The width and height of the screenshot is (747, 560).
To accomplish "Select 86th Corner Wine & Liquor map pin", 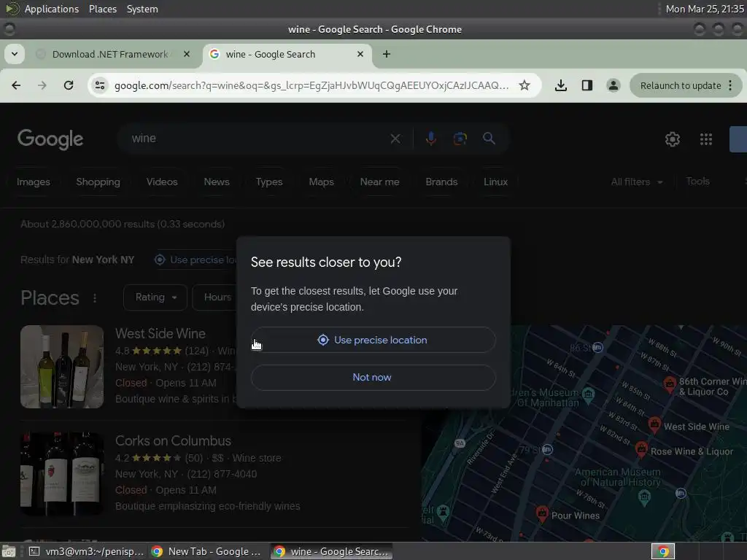I will tap(670, 384).
